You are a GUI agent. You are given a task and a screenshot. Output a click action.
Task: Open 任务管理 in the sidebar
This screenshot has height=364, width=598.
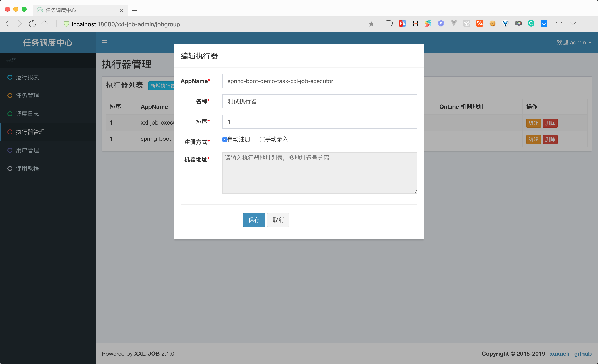[48, 95]
